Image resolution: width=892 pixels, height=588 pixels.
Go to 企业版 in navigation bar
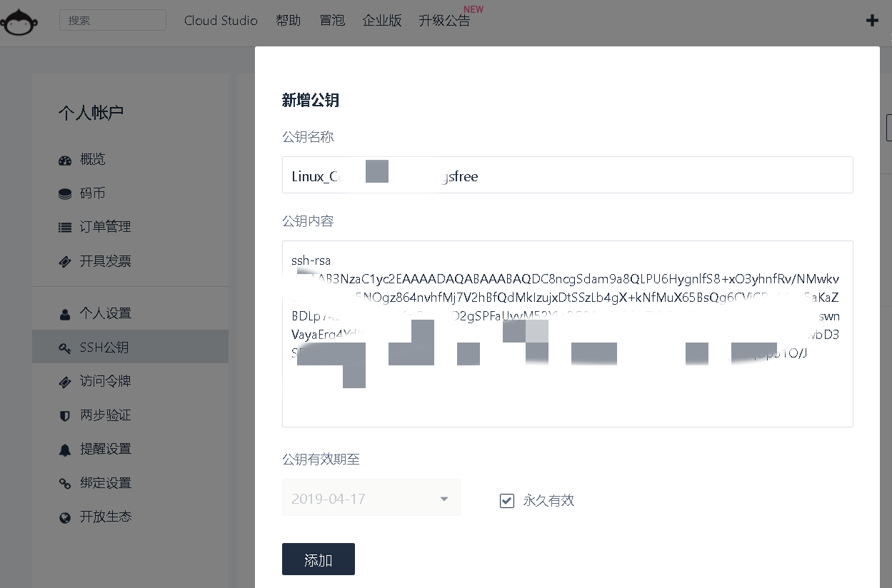click(x=382, y=21)
